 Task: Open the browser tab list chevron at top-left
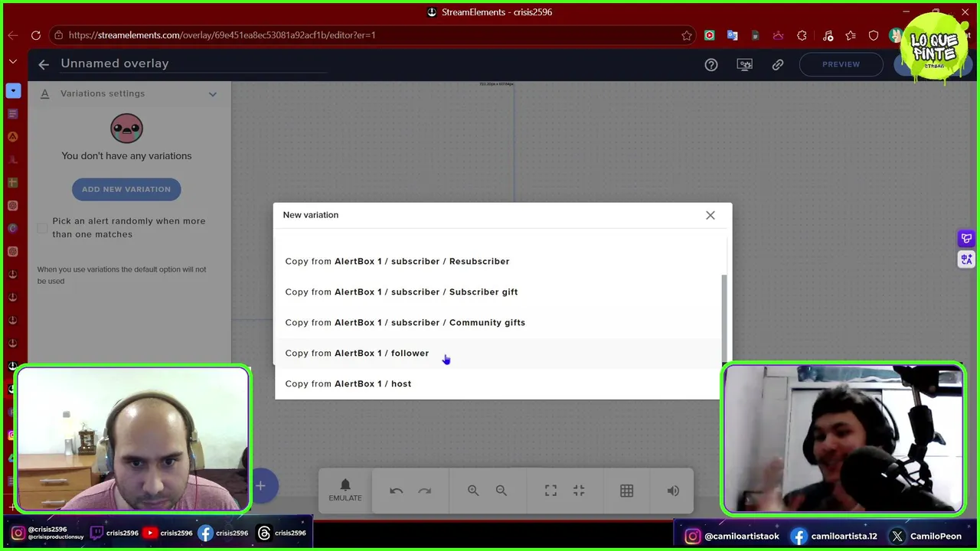[x=13, y=62]
